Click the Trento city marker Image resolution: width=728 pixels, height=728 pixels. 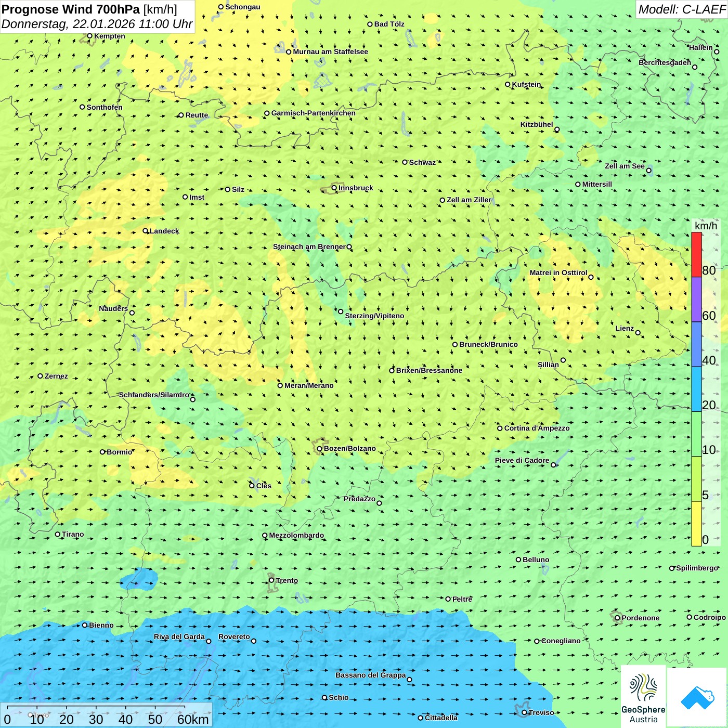pos(271,580)
